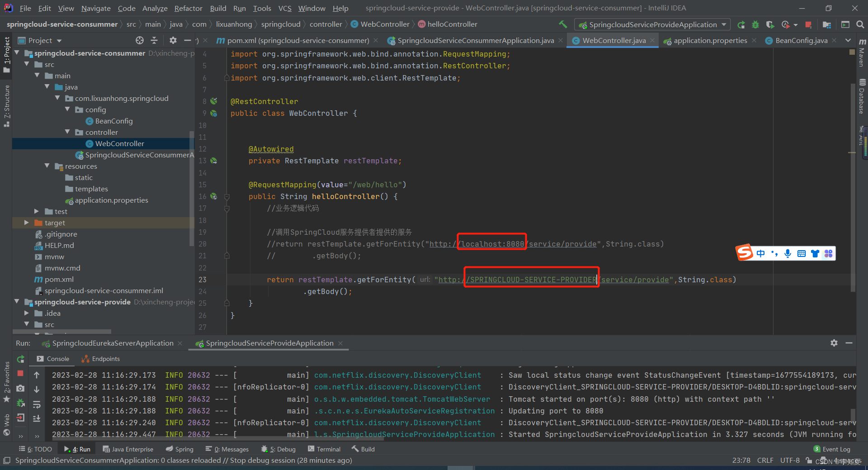Image resolution: width=868 pixels, height=470 pixels.
Task: Switch to SpringcloudEurekaServerApplication run tab
Action: click(x=113, y=343)
